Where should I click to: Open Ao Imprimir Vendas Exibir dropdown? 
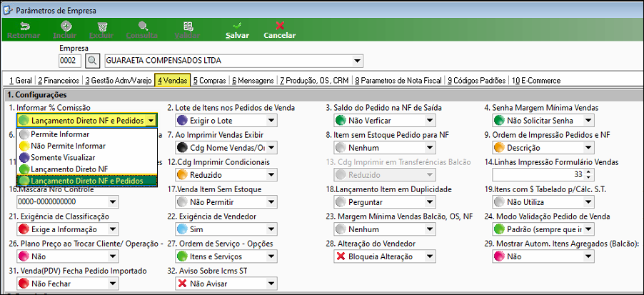[x=271, y=147]
